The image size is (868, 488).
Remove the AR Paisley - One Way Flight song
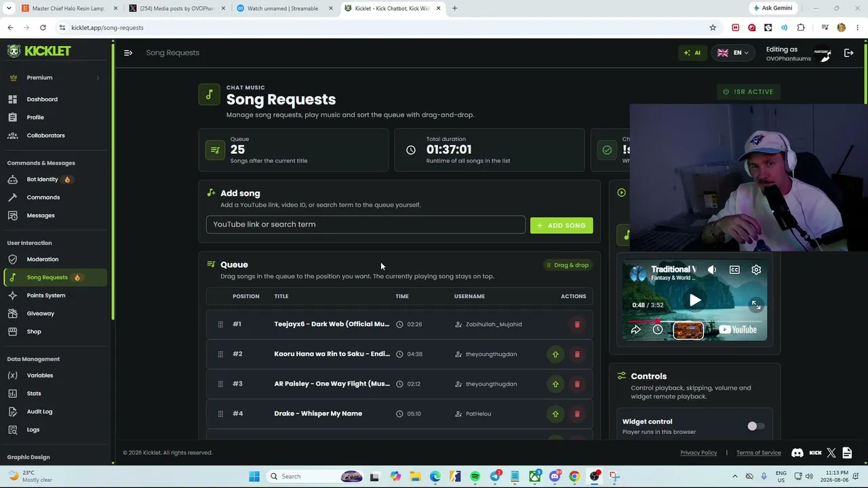[577, 384]
